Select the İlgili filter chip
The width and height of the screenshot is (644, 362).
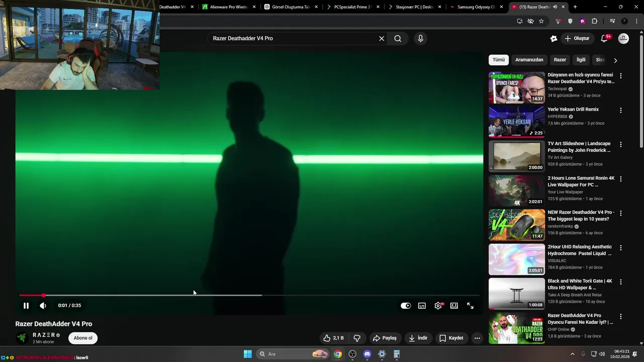click(x=581, y=60)
